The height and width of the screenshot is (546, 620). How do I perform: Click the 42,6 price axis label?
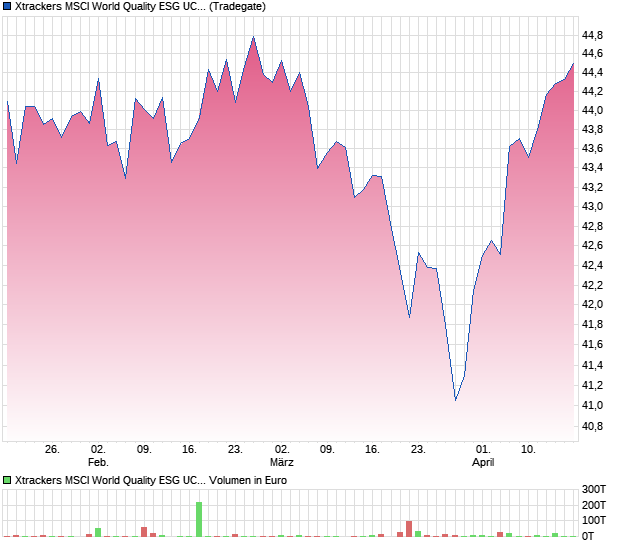[x=592, y=246]
